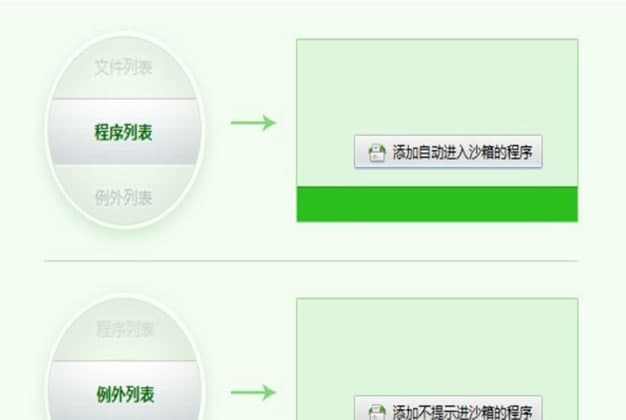This screenshot has width=626, height=420.
Task: Select the bold 程序列表 tab in upper oval
Action: click(123, 132)
